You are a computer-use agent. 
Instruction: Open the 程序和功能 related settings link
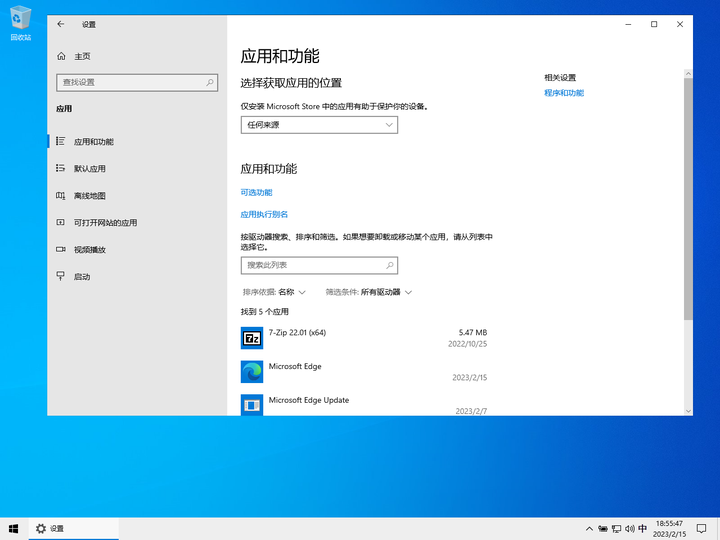pos(564,93)
